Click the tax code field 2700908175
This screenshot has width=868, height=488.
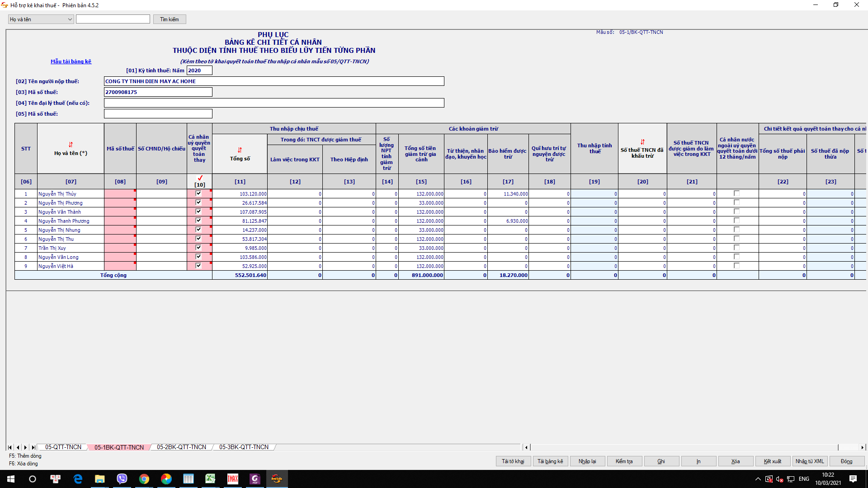158,92
